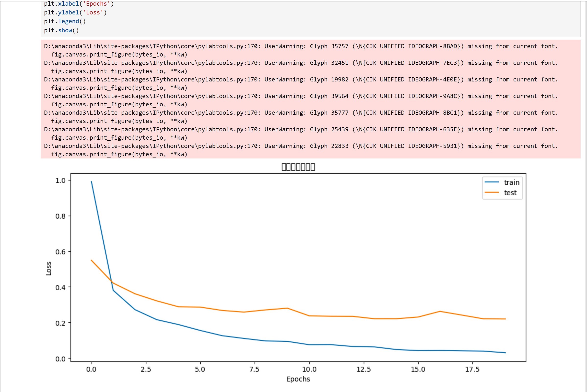Click the 10.0 x-axis tick label

309,369
